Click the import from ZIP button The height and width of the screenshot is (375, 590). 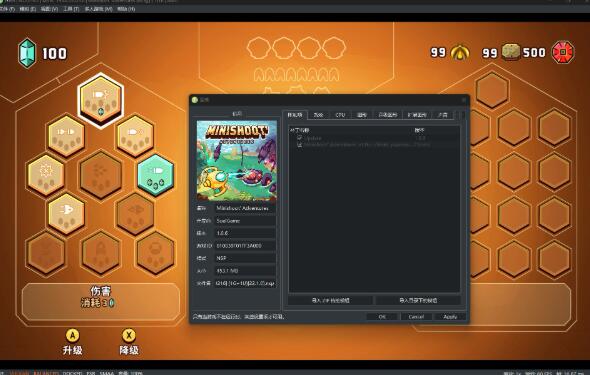(x=330, y=300)
